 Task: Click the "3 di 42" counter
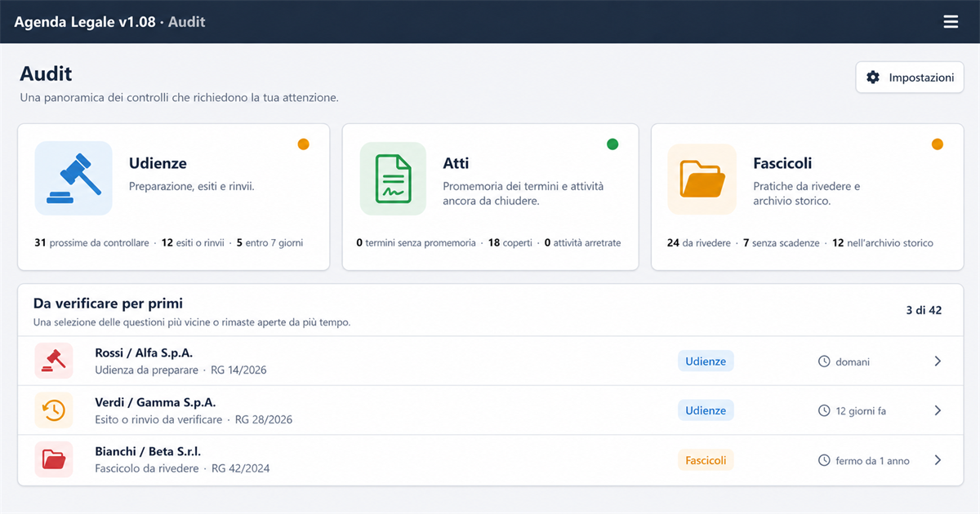[x=924, y=310]
